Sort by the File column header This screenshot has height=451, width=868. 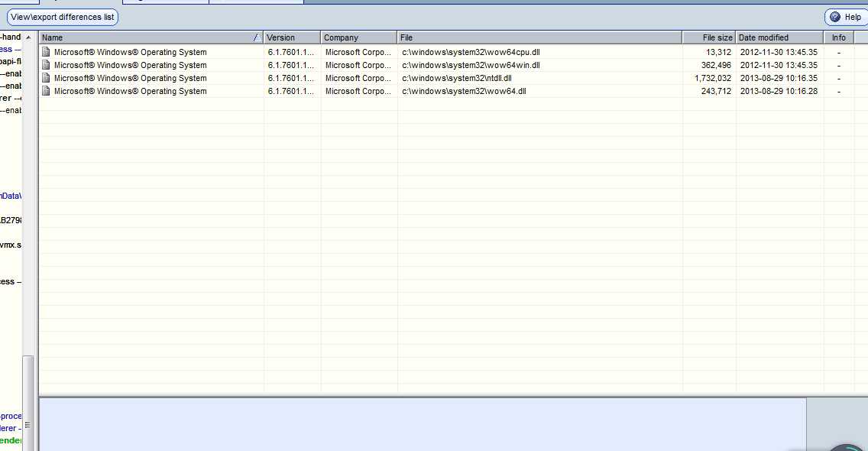pyautogui.click(x=539, y=37)
